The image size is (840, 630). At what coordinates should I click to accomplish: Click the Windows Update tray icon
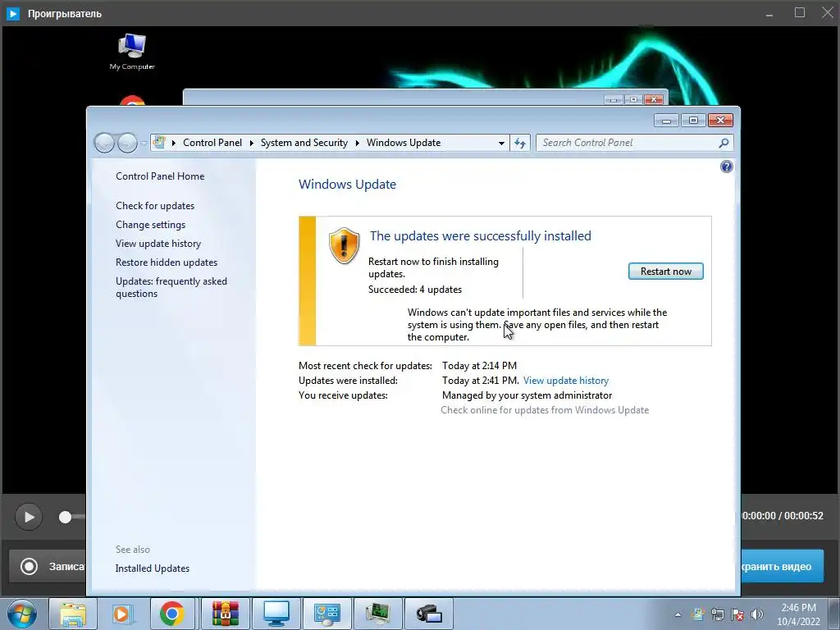(697, 614)
